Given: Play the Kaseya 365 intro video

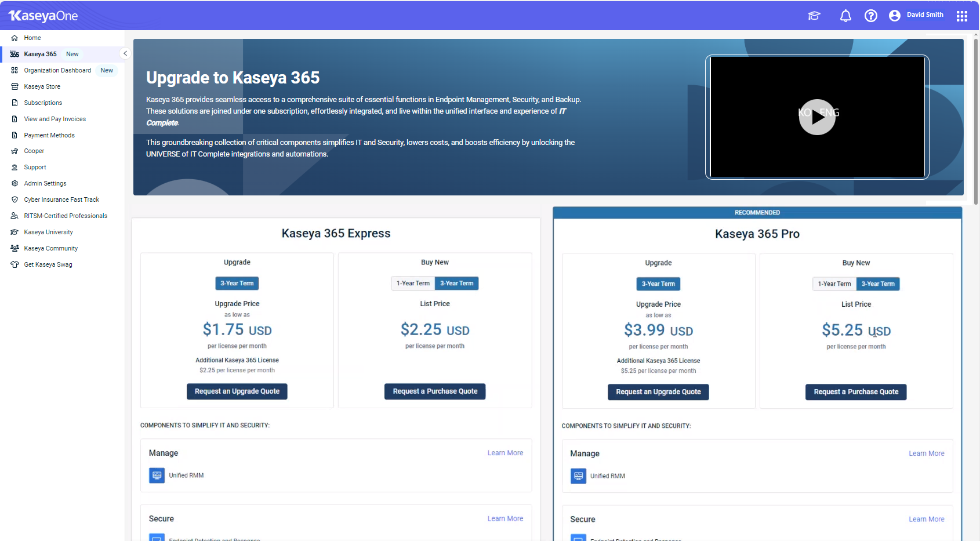Looking at the screenshot, I should pos(816,117).
